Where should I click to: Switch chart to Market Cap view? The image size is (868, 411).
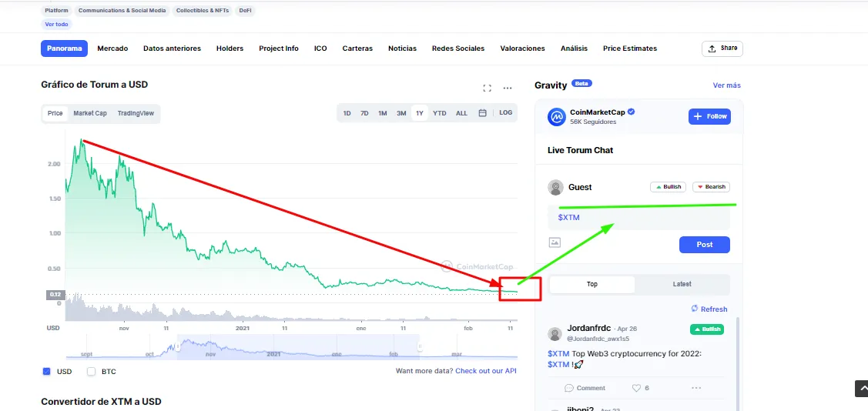90,113
